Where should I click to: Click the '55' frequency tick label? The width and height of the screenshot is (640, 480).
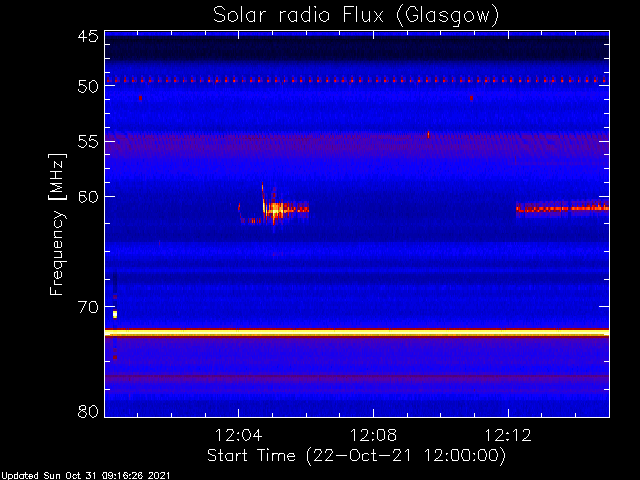(88, 142)
